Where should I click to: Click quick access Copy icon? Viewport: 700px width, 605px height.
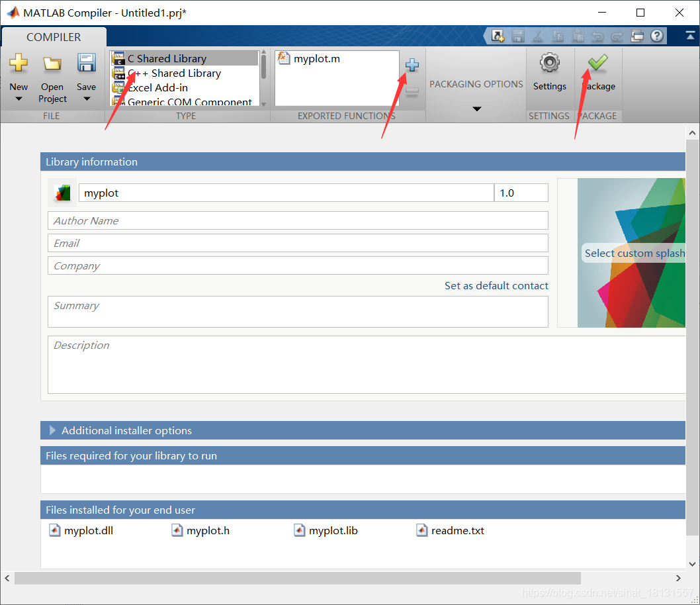[558, 36]
